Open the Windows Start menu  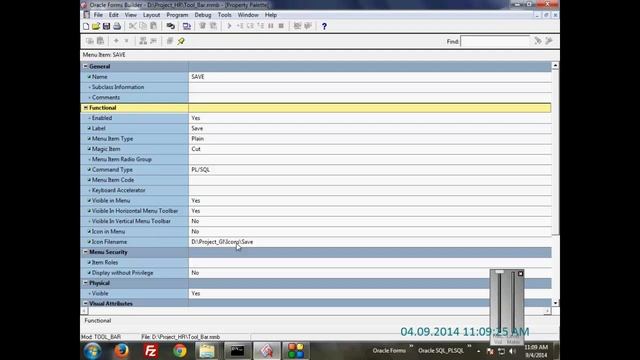pyautogui.click(x=93, y=351)
